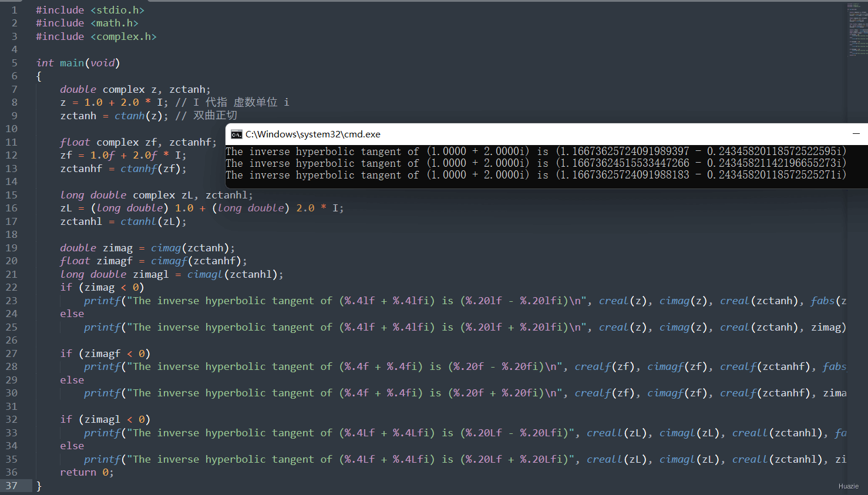Click the ctanhf function call on line 13
Screen dimensions: 868x495
(x=139, y=169)
